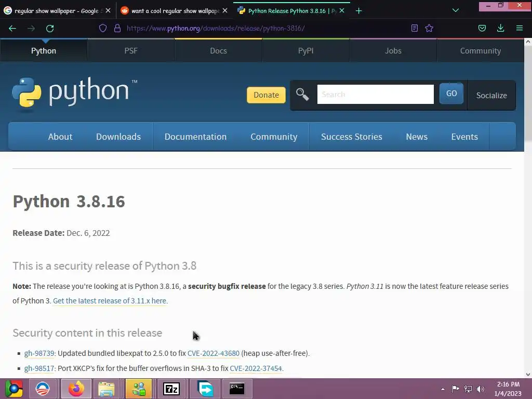
Task: Open the File Explorer taskbar icon
Action: coord(106,389)
